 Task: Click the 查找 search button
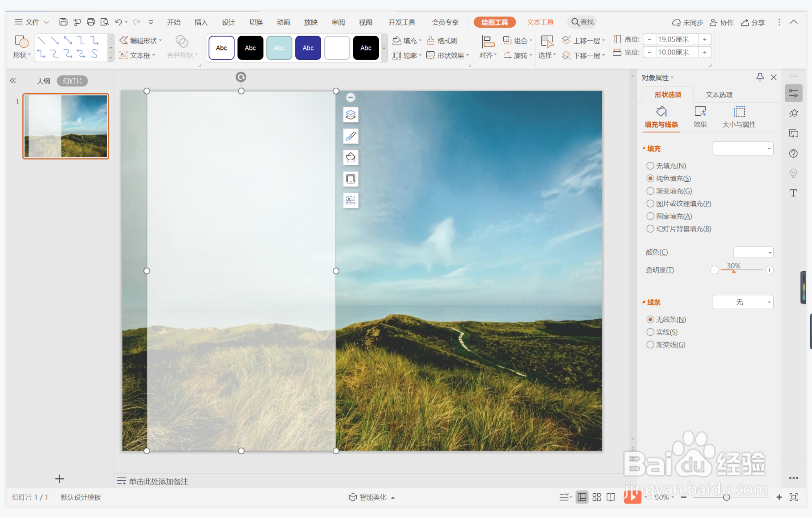(582, 22)
